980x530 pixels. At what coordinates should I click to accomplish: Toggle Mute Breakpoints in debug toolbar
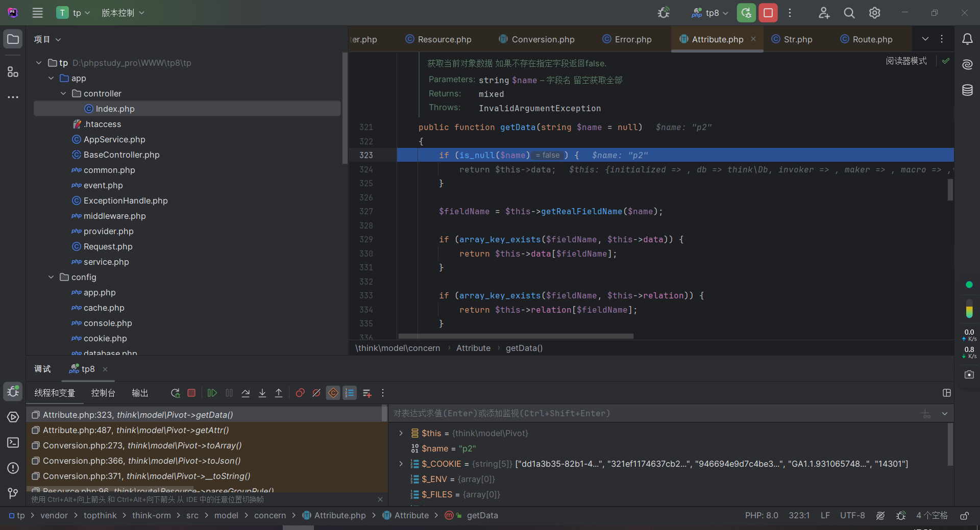tap(316, 393)
